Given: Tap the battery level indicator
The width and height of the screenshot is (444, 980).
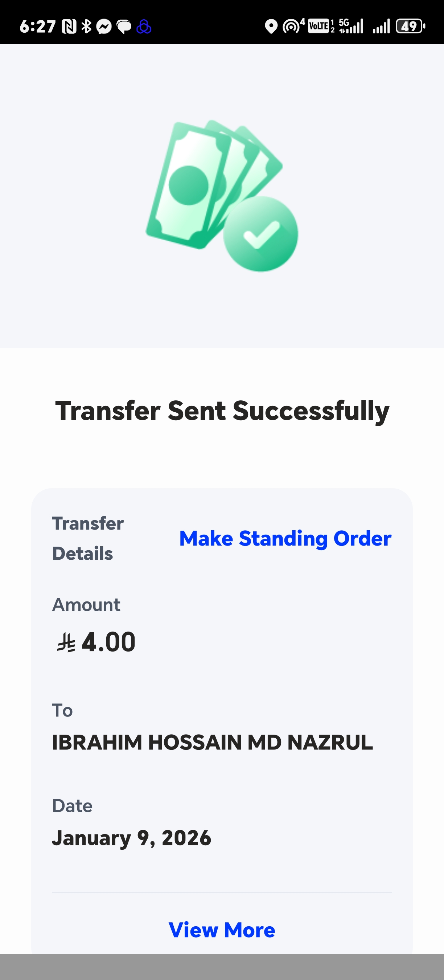Looking at the screenshot, I should point(410,26).
